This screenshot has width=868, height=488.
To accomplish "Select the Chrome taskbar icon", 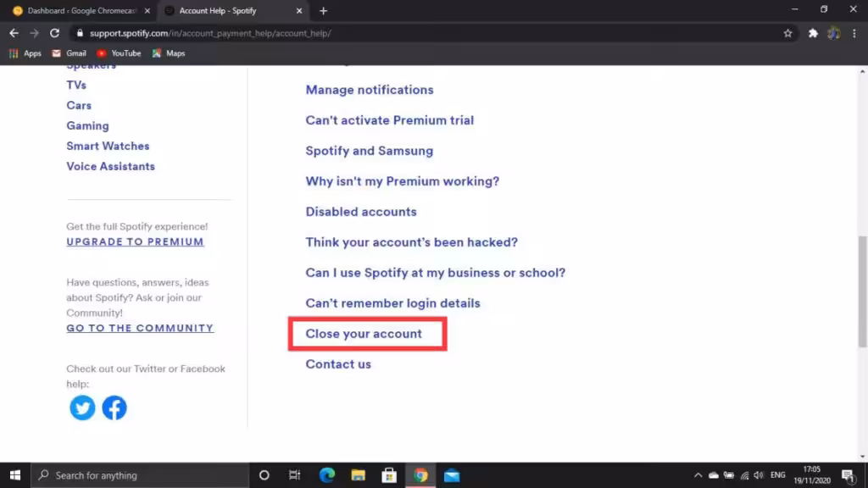I will click(420, 475).
